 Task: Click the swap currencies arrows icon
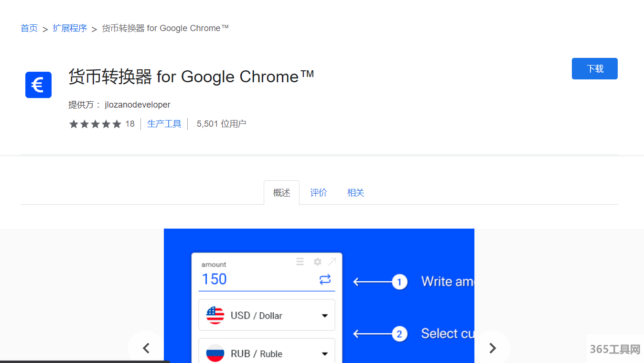pos(325,279)
